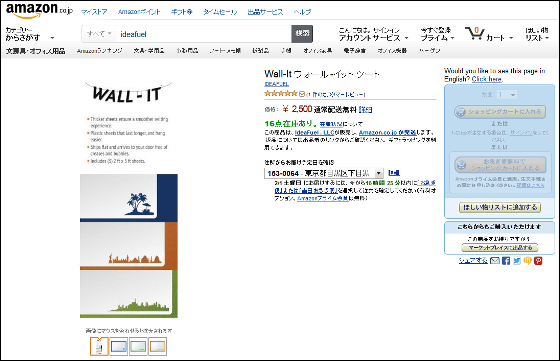The width and height of the screenshot is (560, 361).
Task: Click the ¥ 2,500 price text
Action: (x=297, y=109)
